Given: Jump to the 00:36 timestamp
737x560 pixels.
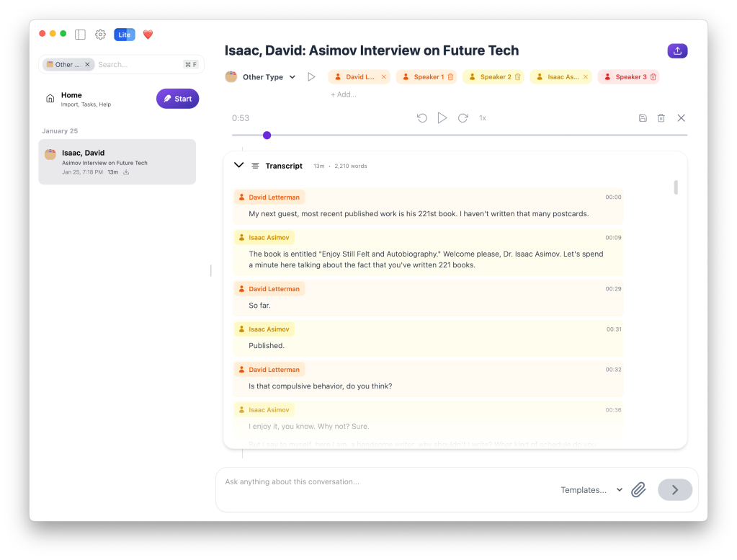Looking at the screenshot, I should 613,411.
